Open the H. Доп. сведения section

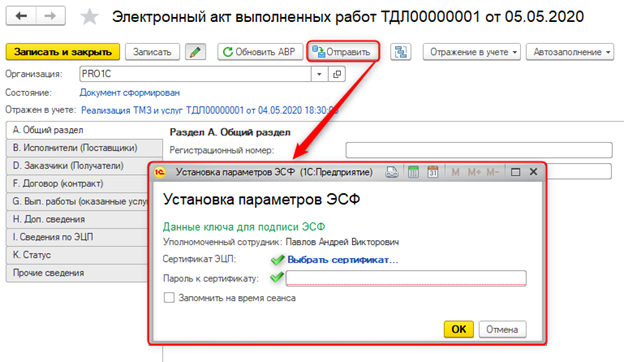[78, 219]
